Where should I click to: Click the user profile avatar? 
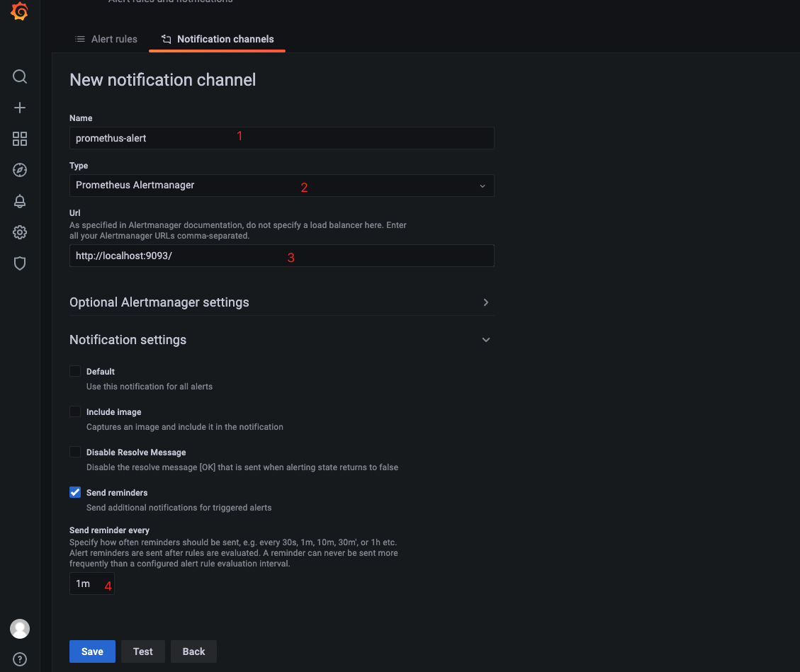pos(20,629)
